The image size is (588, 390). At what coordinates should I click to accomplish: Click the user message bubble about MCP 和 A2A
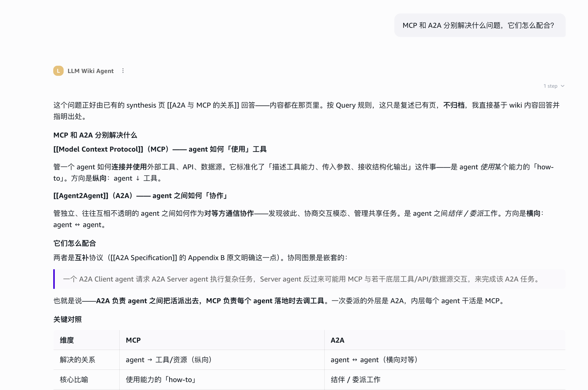pos(480,25)
